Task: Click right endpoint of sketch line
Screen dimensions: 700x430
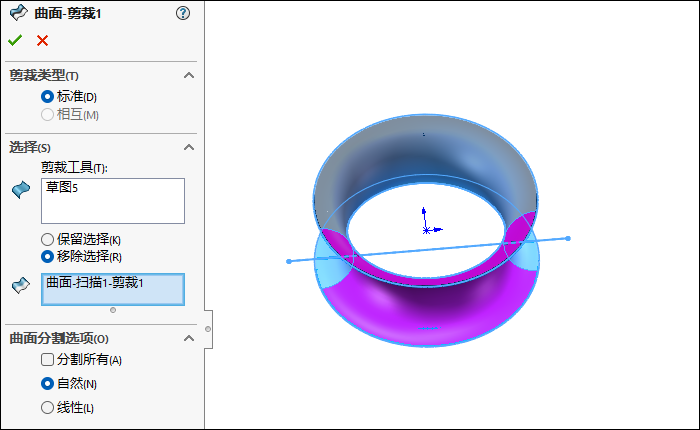Action: tap(568, 238)
